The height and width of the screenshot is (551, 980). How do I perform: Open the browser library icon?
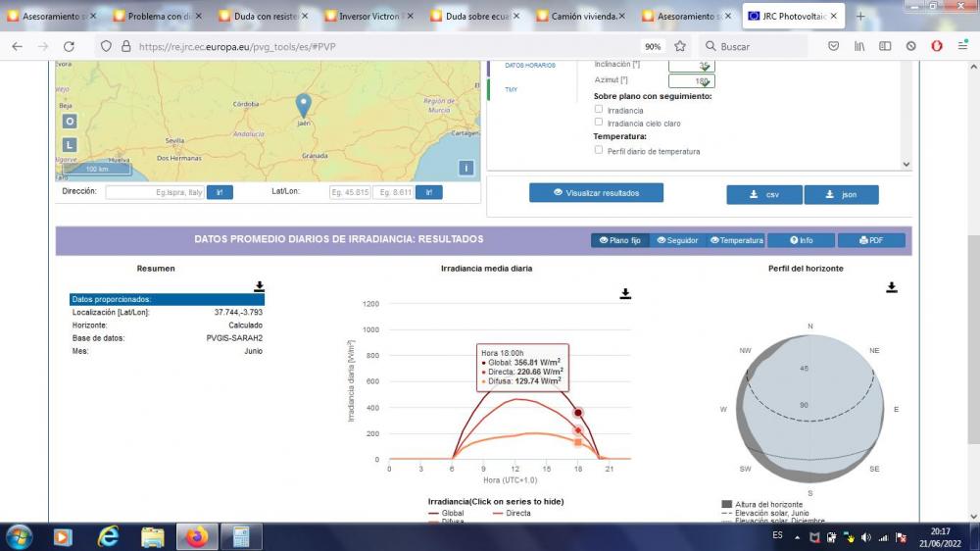pos(859,46)
